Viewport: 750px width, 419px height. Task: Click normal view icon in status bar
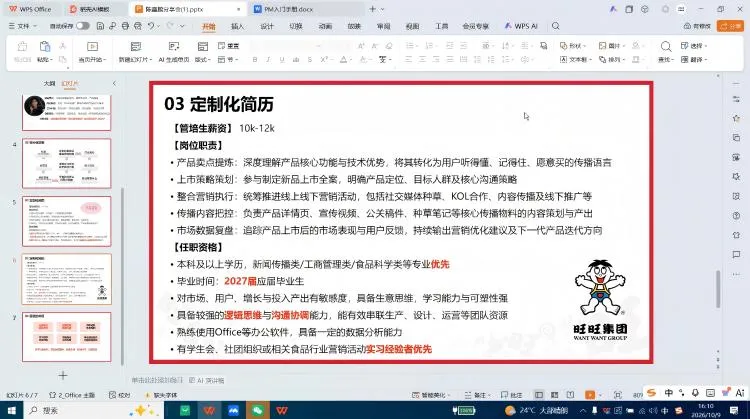click(539, 395)
